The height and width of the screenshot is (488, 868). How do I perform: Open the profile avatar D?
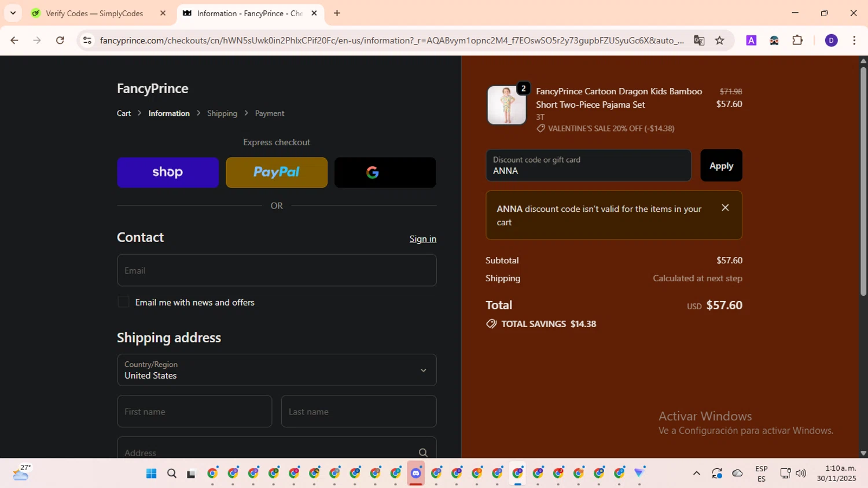pyautogui.click(x=831, y=41)
